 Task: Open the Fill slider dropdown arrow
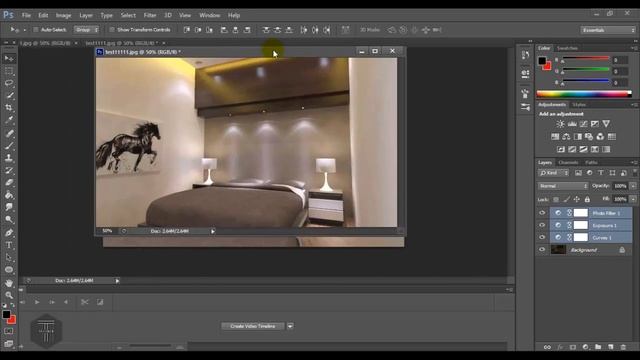633,199
